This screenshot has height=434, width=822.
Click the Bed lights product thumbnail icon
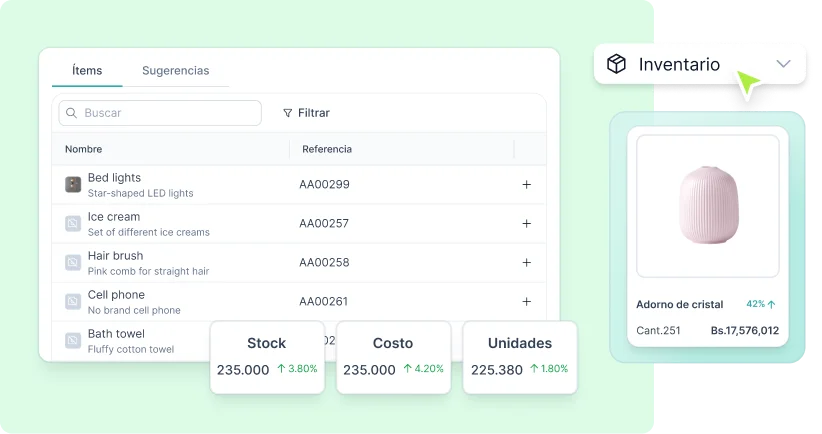[73, 185]
